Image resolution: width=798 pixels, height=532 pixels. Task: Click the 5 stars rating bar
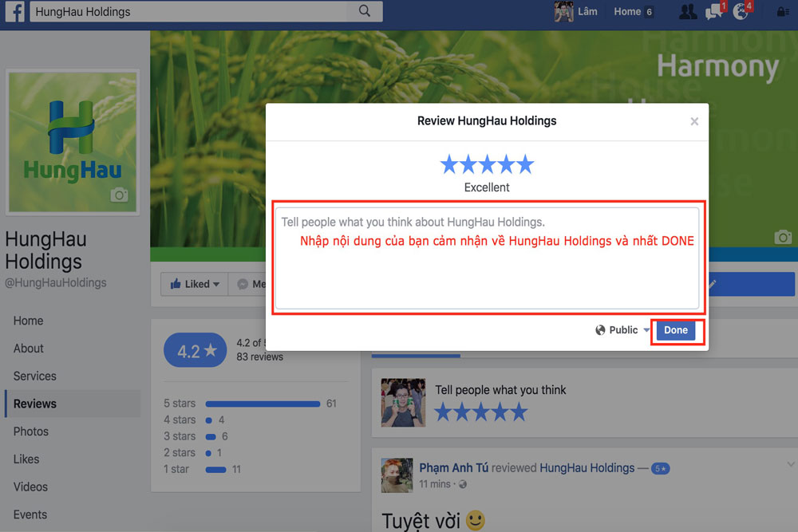coord(262,404)
